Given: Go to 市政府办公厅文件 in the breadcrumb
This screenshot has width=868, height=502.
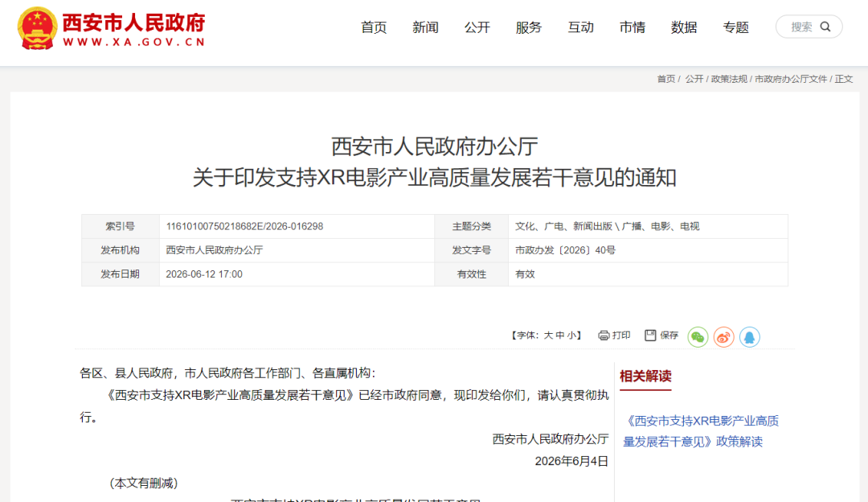Looking at the screenshot, I should pyautogui.click(x=791, y=79).
